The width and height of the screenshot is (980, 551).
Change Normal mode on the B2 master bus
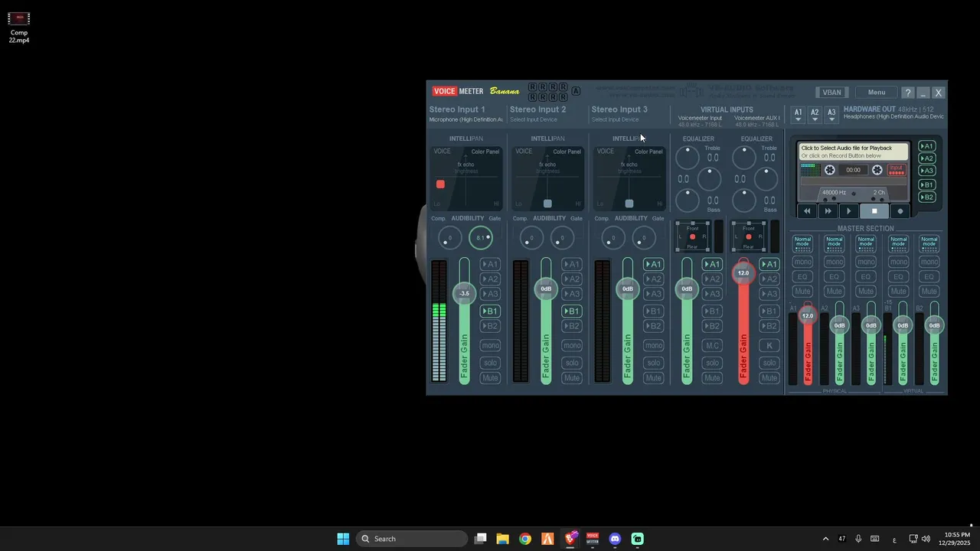coord(929,244)
